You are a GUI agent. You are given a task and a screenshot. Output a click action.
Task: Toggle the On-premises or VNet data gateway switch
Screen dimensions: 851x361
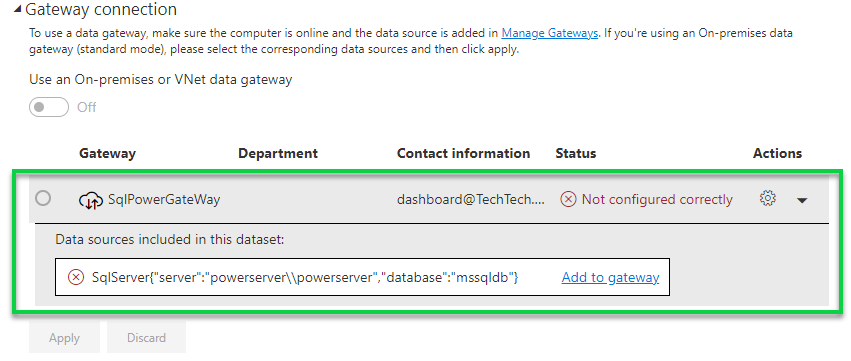point(49,107)
